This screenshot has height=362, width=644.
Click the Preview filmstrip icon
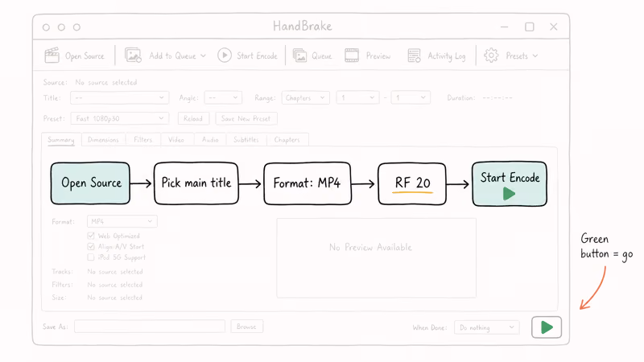[352, 56]
